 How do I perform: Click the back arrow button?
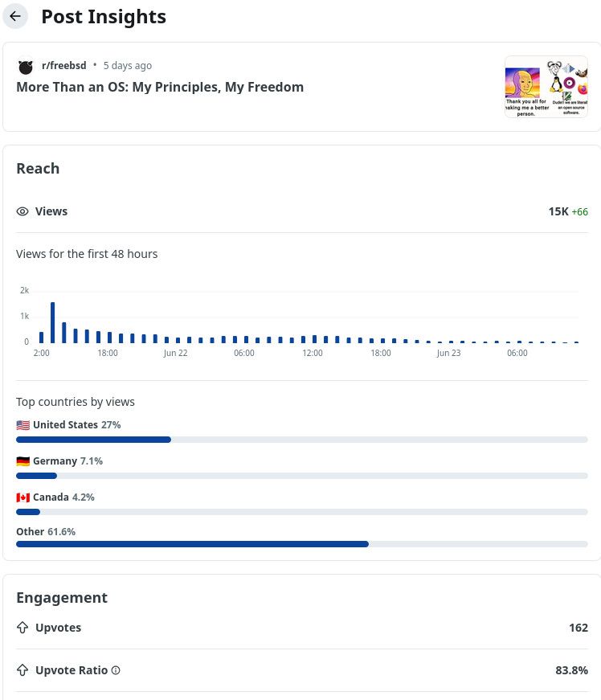(15, 17)
